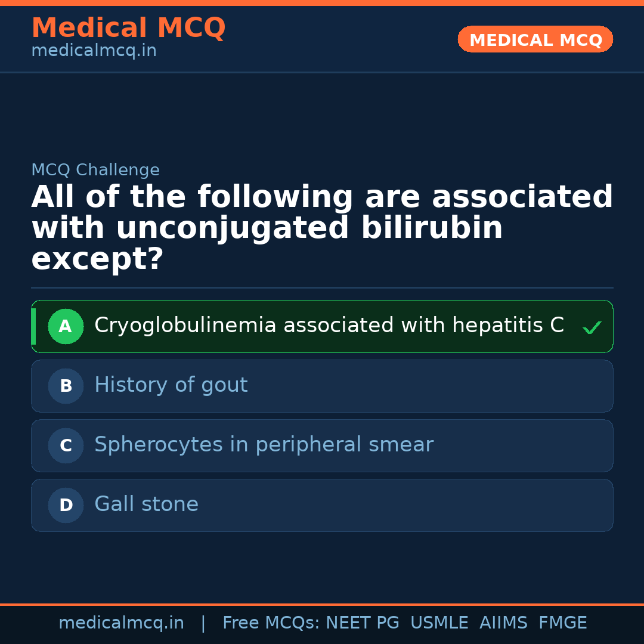644x644 pixels.
Task: Open medicalmcq.in link in the footer
Action: point(121,623)
